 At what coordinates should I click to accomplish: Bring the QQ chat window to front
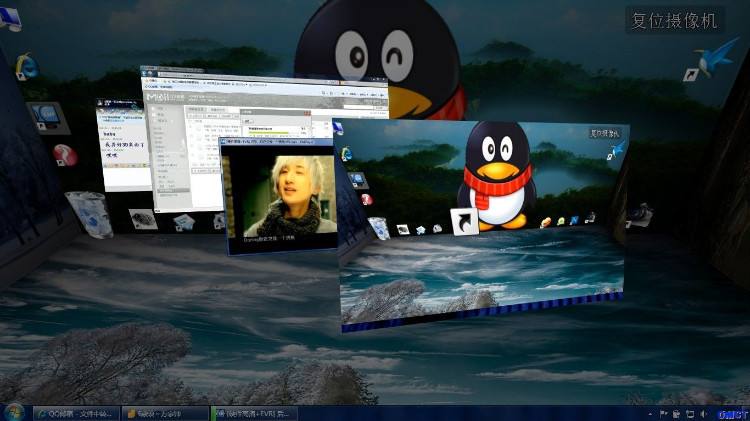coord(122,144)
